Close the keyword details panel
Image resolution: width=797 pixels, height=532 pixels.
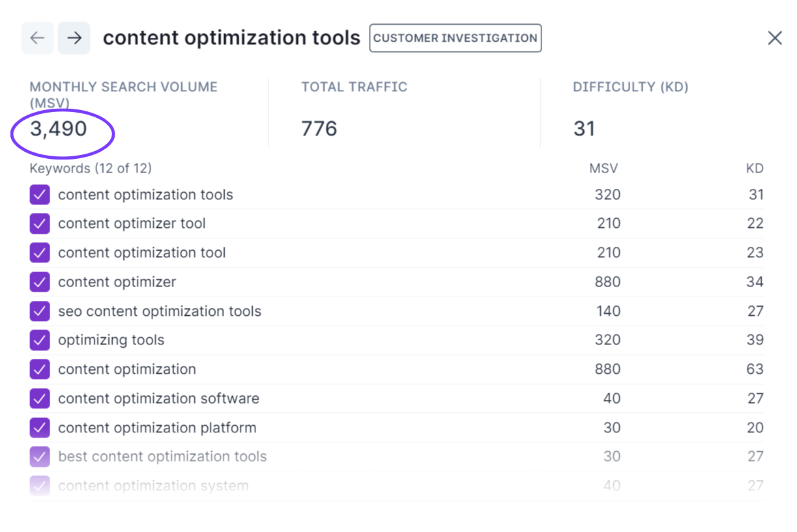coord(774,38)
